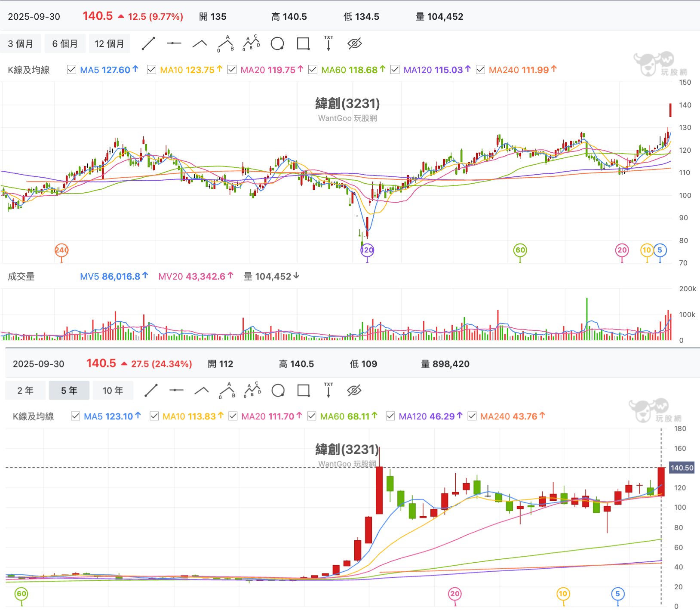Viewport: 700px width, 610px height.
Task: Uncheck MA120 115.03 checkbox
Action: [395, 70]
